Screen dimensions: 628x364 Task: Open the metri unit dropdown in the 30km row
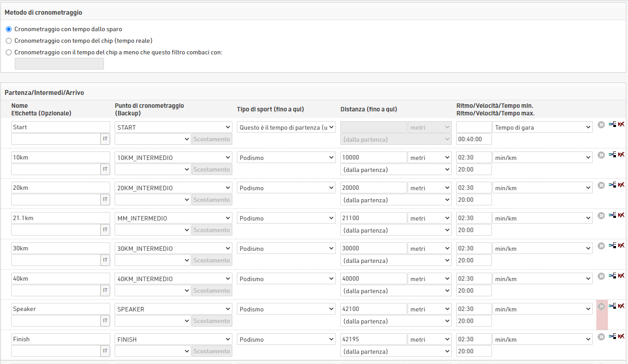tap(430, 248)
